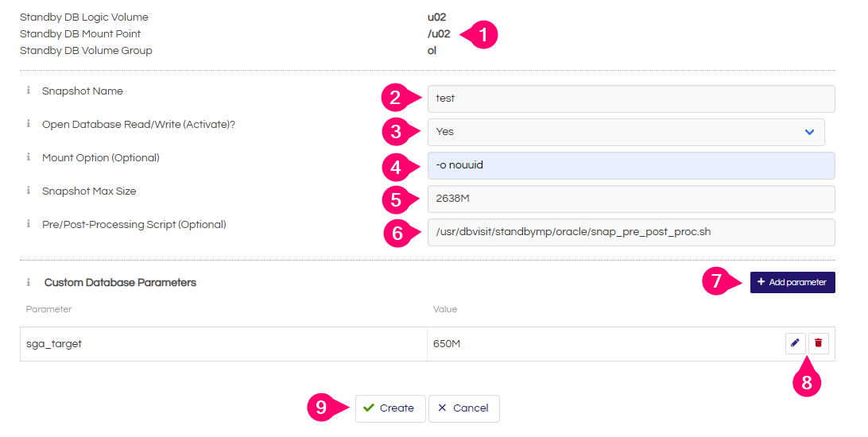
Task: Click the Cancel button
Action: 464,408
